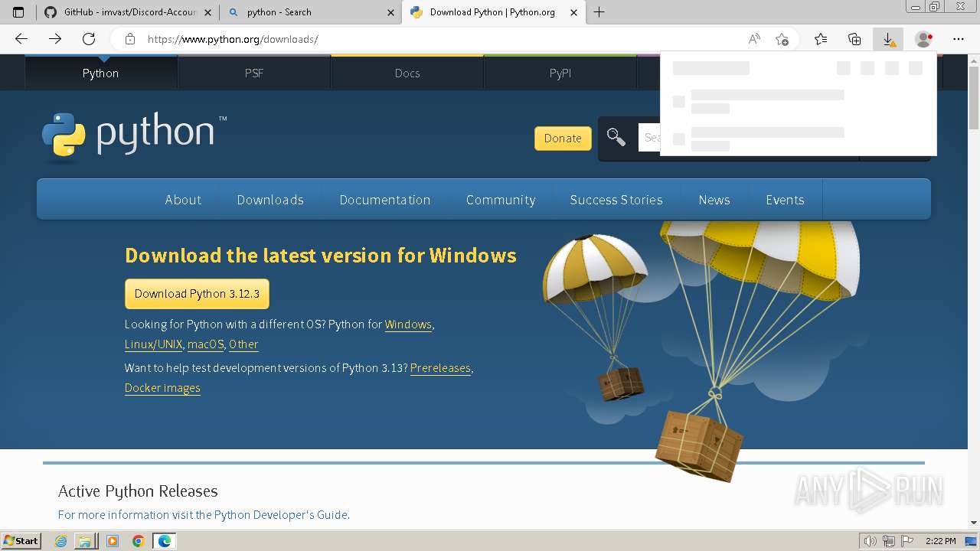Image resolution: width=980 pixels, height=551 pixels.
Task: Open the News menu
Action: pyautogui.click(x=714, y=200)
